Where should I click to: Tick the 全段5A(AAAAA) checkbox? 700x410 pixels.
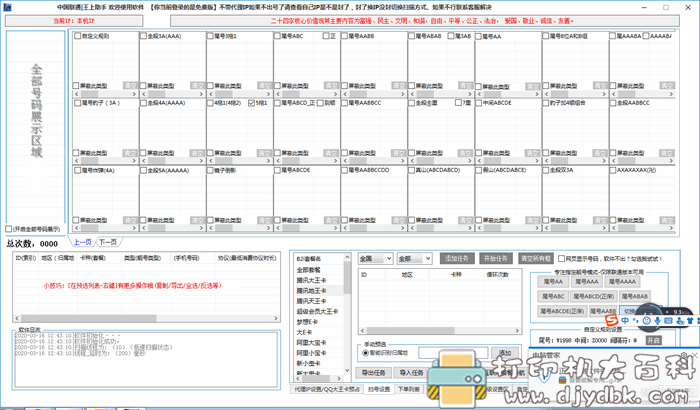click(144, 170)
